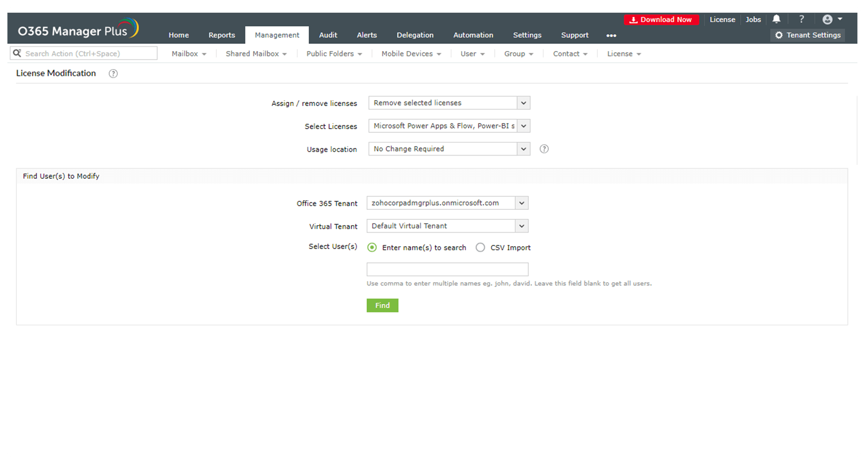868x464 pixels.
Task: Open the help question mark in header
Action: [x=802, y=19]
